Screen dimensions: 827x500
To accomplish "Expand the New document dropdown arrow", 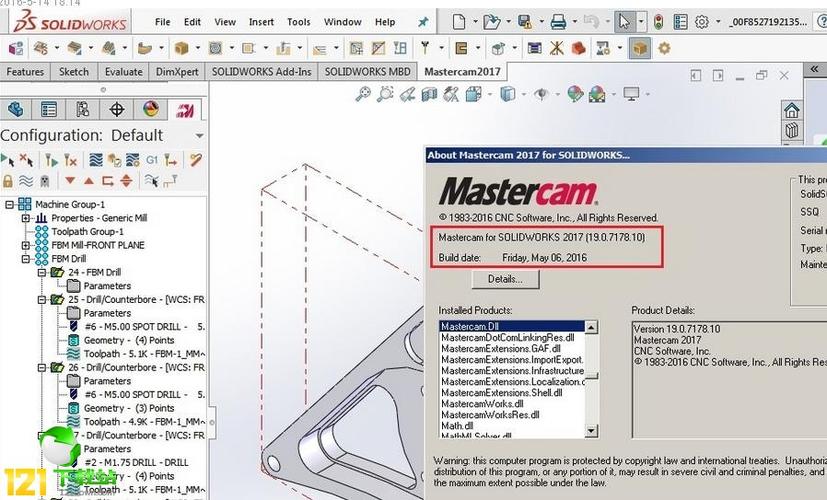I will pyautogui.click(x=475, y=22).
